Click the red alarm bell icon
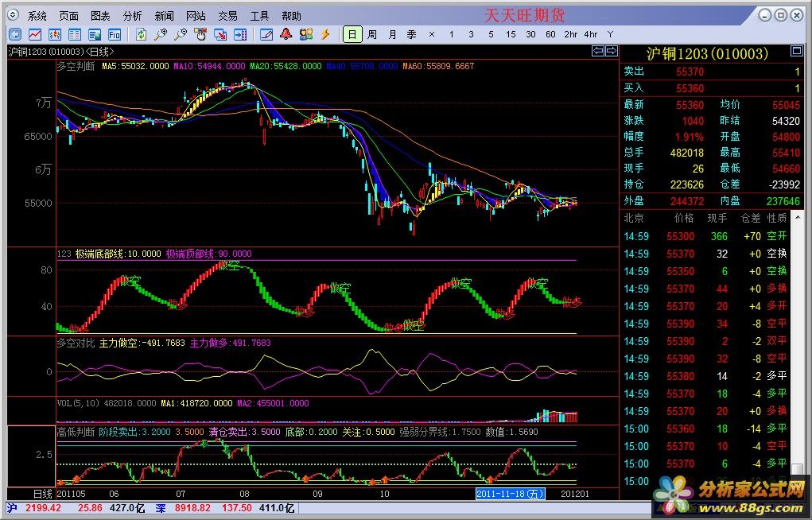The image size is (812, 520). coord(286,34)
